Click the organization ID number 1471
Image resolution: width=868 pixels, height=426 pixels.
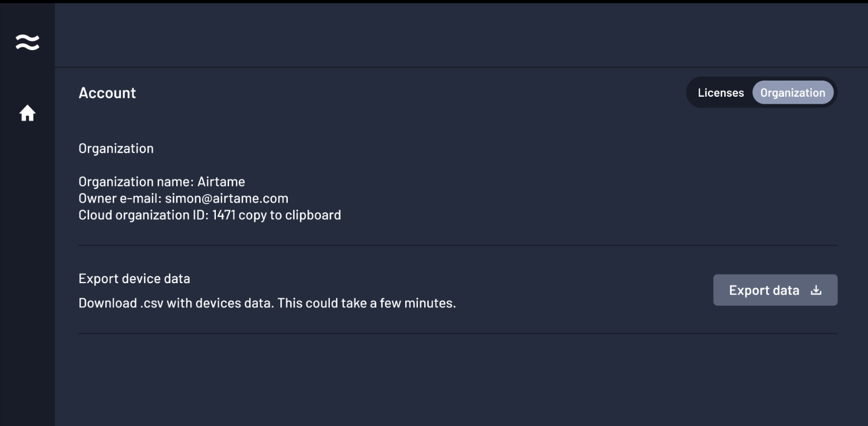tap(223, 215)
